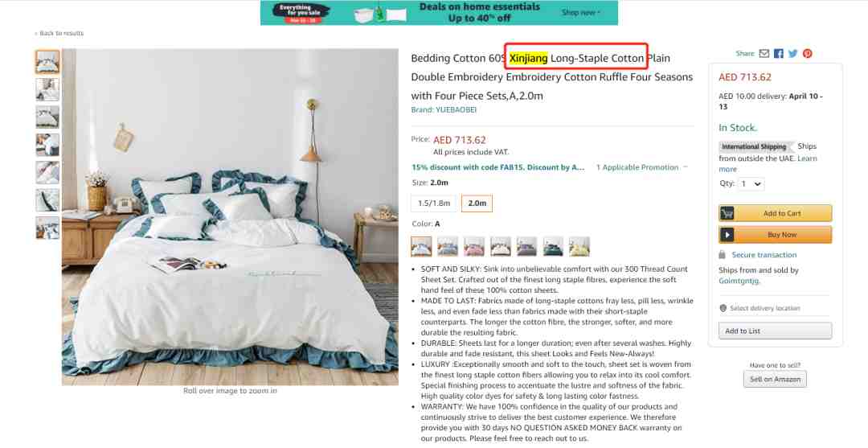Select the 2.0m size option
868x448 pixels.
point(477,203)
